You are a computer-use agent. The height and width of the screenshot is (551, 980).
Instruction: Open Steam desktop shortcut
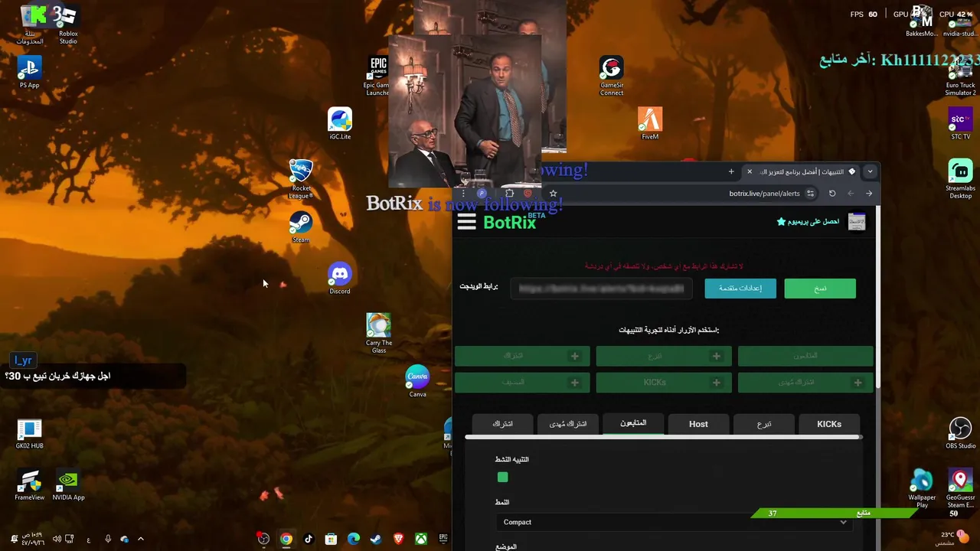[301, 227]
